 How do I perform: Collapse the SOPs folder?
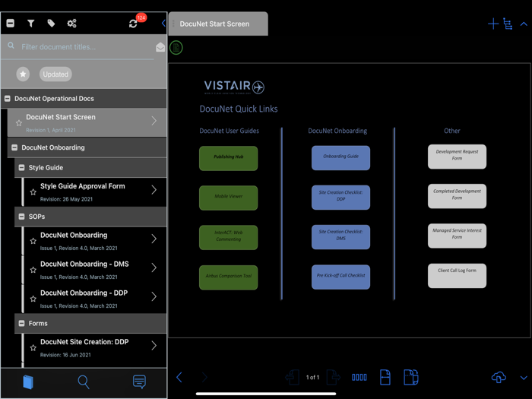(x=21, y=217)
